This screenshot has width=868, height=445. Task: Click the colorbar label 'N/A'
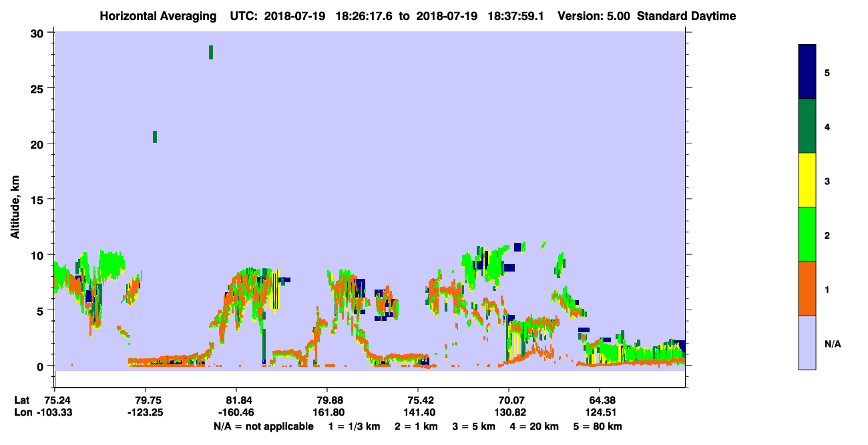pyautogui.click(x=832, y=344)
